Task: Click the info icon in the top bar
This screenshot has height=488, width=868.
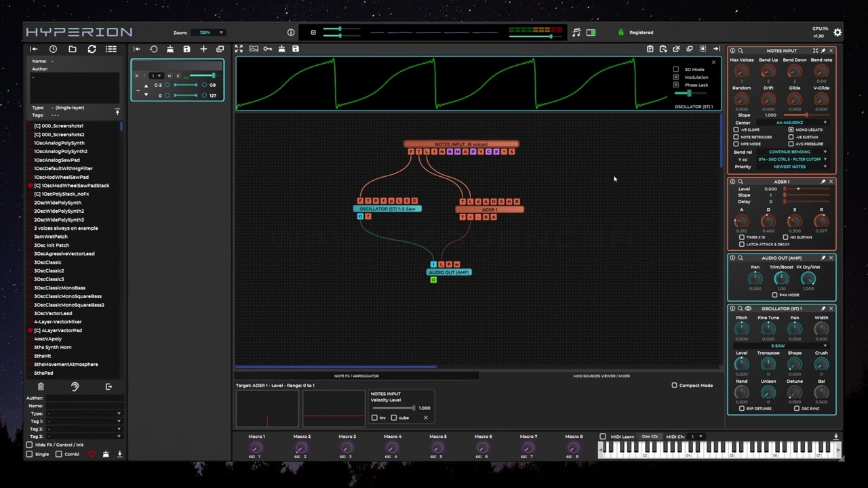Action: (x=291, y=32)
